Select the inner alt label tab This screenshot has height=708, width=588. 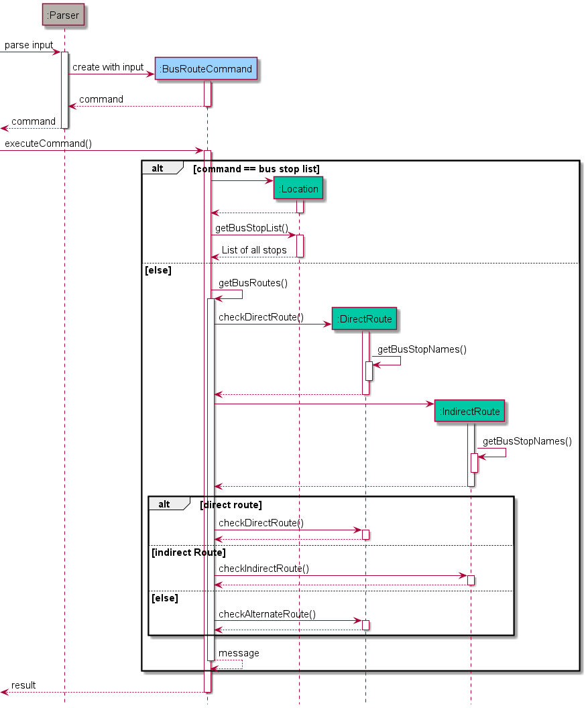click(165, 504)
